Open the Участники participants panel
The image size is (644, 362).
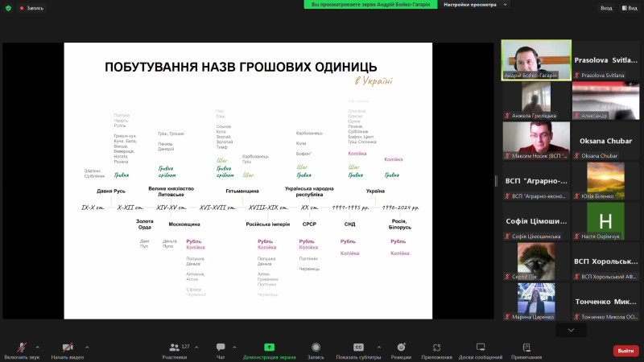pos(174,349)
